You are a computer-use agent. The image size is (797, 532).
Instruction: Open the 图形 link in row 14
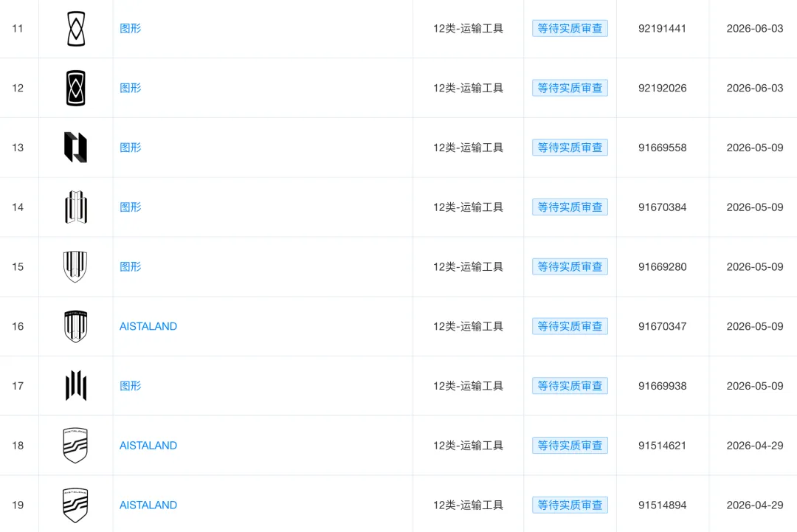click(x=131, y=207)
